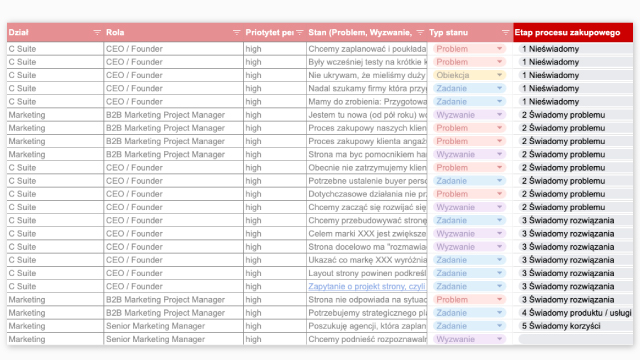
Task: Open Problem dropdown in 'Były wcześniej testy' row
Action: click(x=469, y=62)
